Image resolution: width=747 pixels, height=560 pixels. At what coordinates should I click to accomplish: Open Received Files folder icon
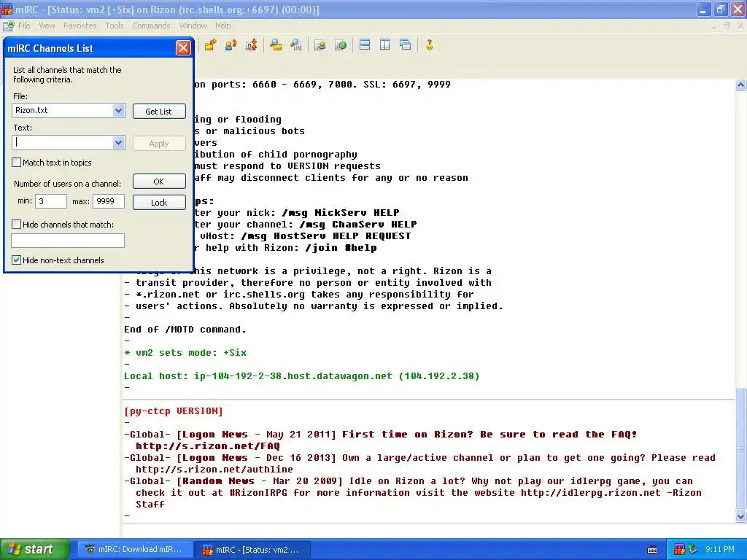[276, 44]
